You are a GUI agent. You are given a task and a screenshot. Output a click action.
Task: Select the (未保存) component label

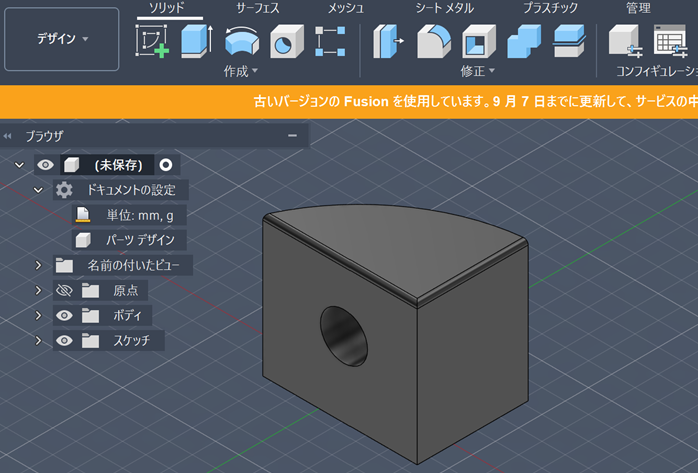pos(118,165)
